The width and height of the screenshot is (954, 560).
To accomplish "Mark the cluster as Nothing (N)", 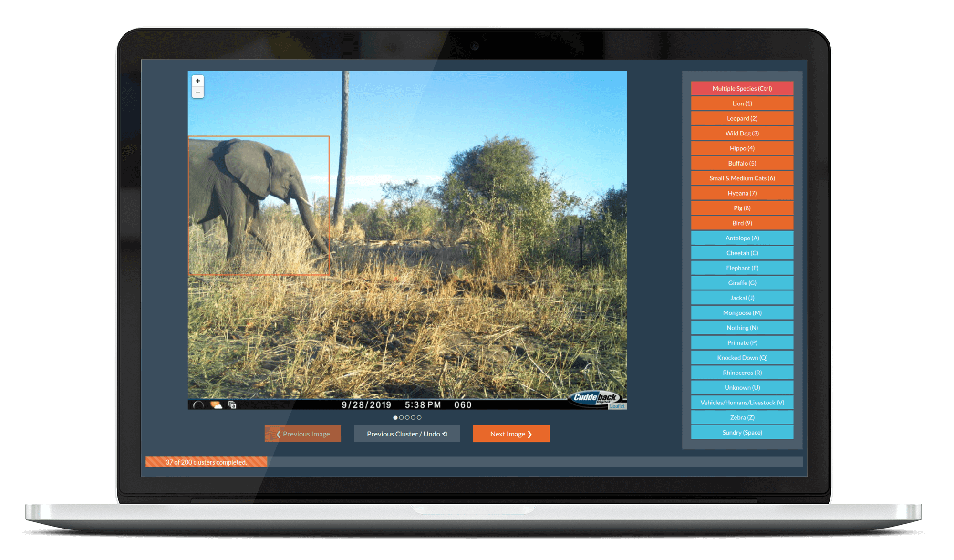I will tap(742, 328).
